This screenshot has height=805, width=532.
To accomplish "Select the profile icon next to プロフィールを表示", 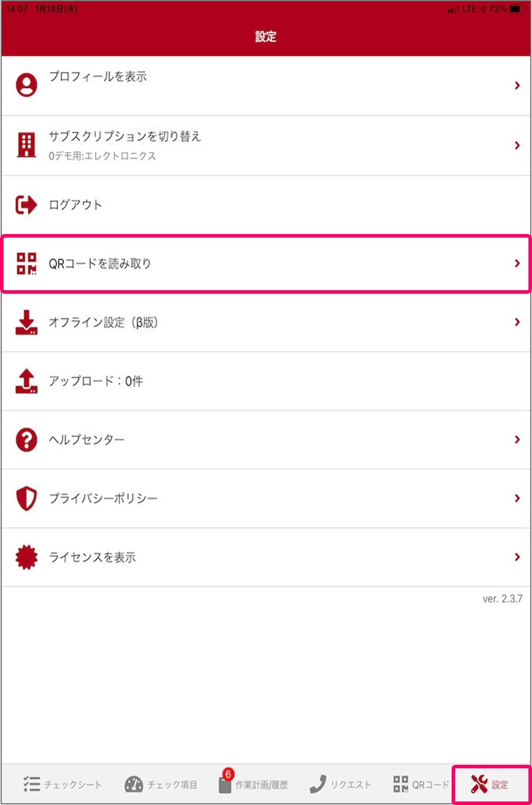I will pos(26,85).
